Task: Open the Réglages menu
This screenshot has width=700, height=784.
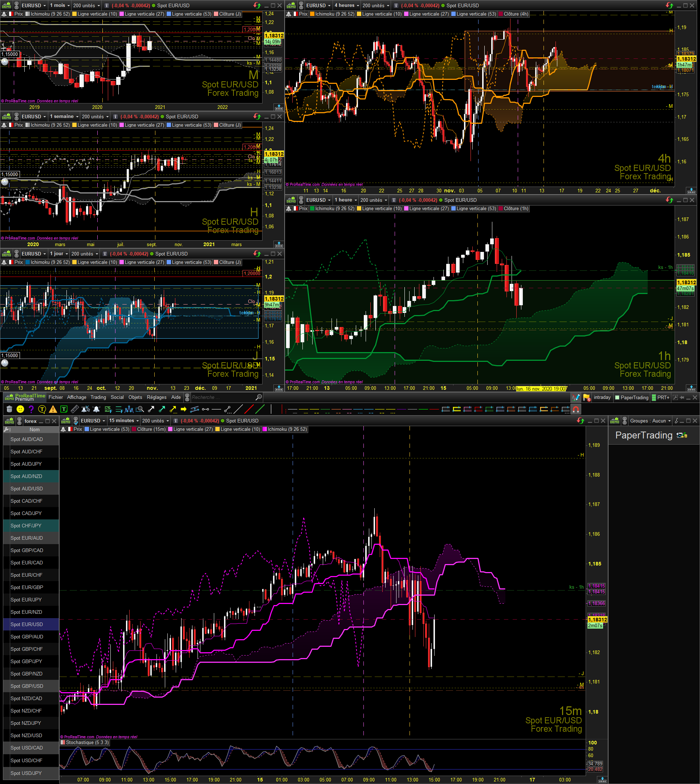Action: [x=156, y=397]
